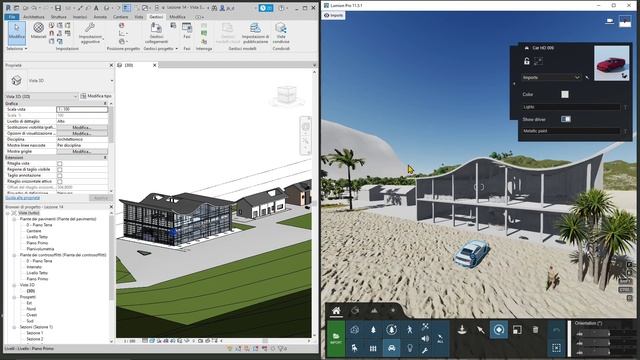640x360 pixels.
Task: Click Modifica for Sostituzioni visibilità/grafica
Action: pyautogui.click(x=82, y=127)
